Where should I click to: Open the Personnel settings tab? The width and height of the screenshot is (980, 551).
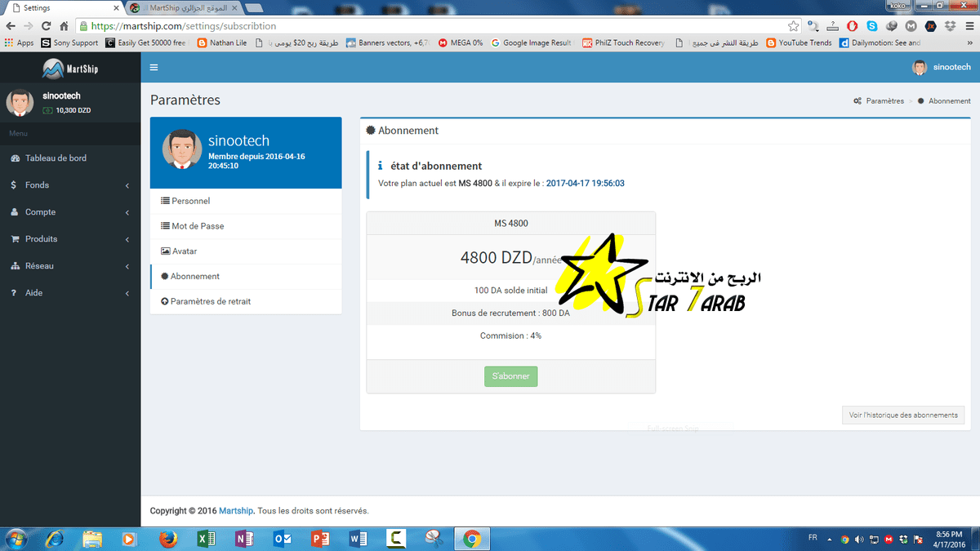coord(246,201)
